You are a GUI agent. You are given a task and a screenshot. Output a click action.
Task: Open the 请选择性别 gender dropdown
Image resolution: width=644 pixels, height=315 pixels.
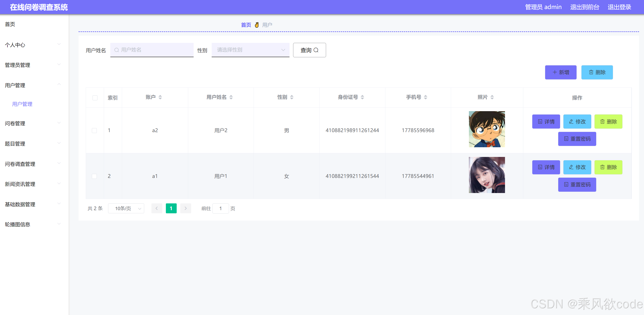click(x=250, y=50)
